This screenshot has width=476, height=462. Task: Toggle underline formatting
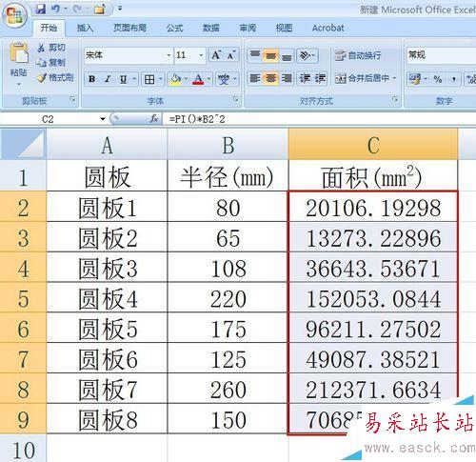[123, 79]
